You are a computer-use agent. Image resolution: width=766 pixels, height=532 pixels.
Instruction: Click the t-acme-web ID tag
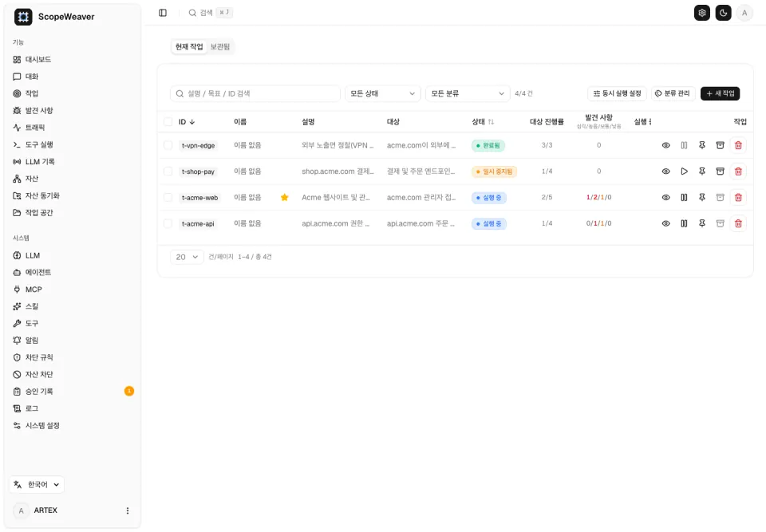[199, 198]
